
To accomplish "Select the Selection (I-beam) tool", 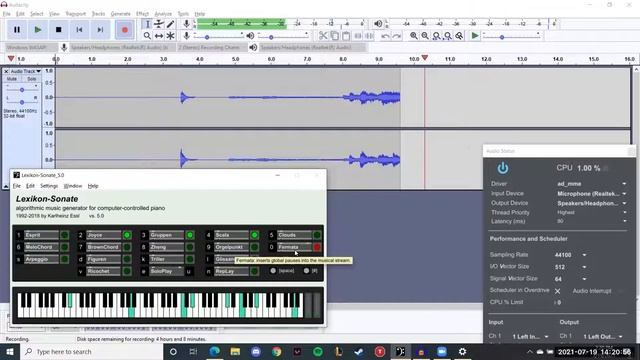I will point(147,24).
